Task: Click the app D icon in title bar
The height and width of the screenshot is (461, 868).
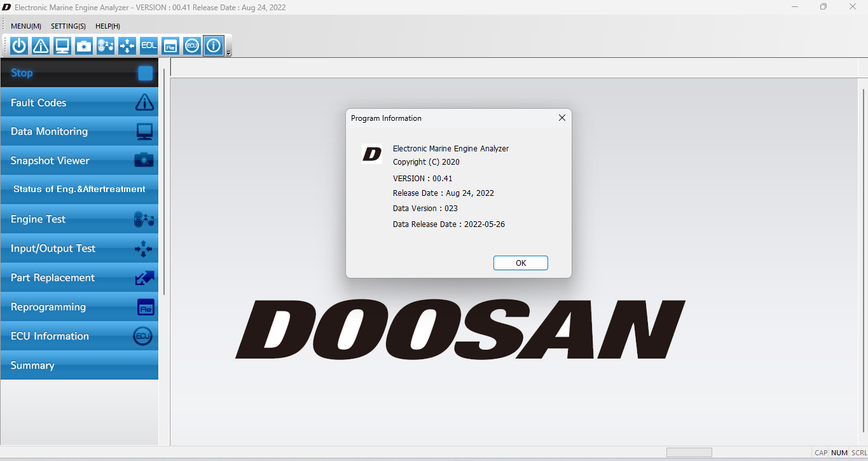Action: (x=7, y=8)
